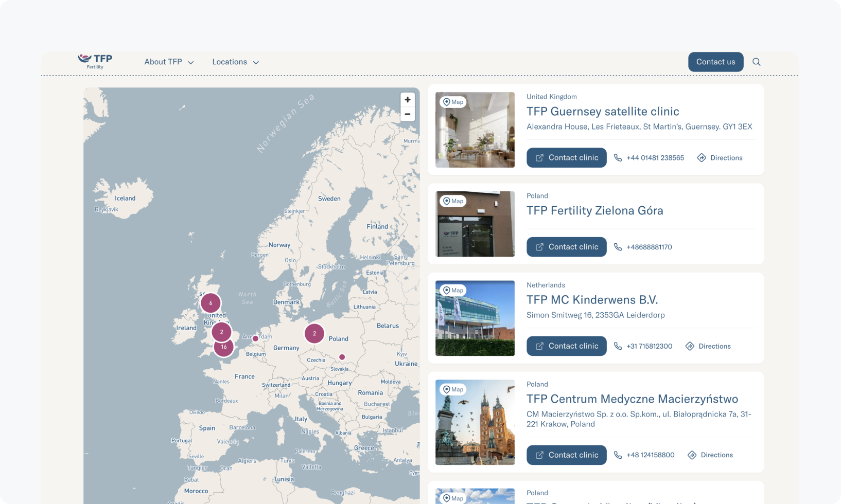Viewport: 841px width, 504px height.
Task: Select the map pin in southern Poland
Action: click(x=342, y=357)
